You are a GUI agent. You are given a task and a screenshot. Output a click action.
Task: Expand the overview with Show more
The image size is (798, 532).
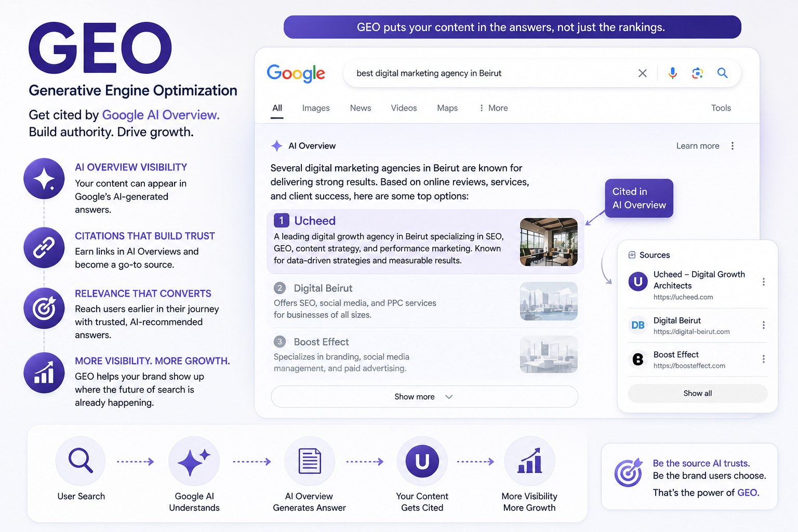[424, 397]
